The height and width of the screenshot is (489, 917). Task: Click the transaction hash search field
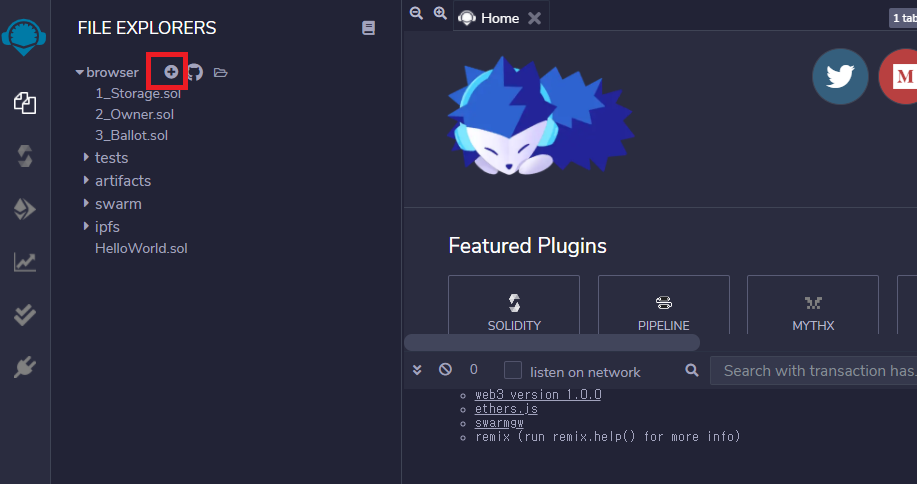point(813,370)
